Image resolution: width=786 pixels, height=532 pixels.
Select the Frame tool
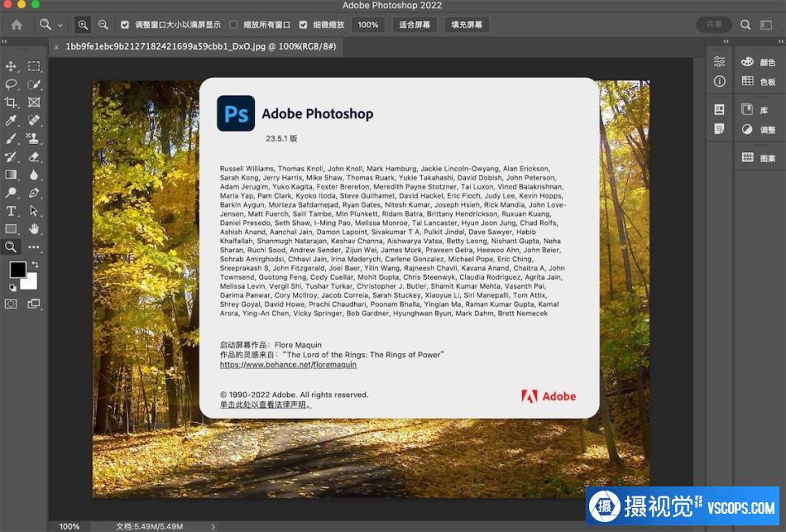[x=34, y=103]
